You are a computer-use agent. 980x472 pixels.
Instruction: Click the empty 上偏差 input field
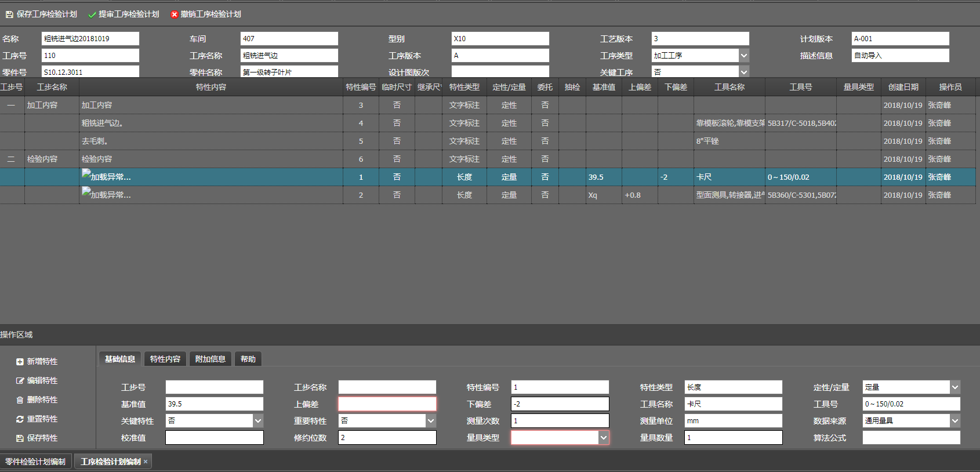tap(387, 404)
